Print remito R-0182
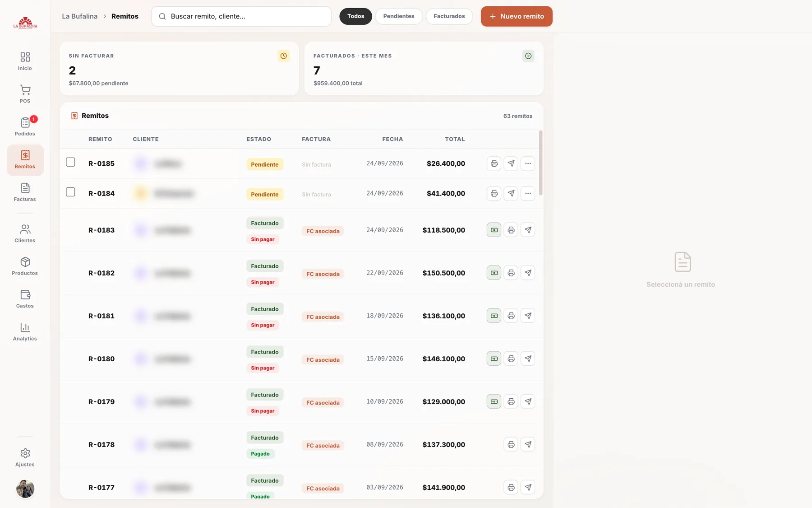The height and width of the screenshot is (508, 812). 511,273
